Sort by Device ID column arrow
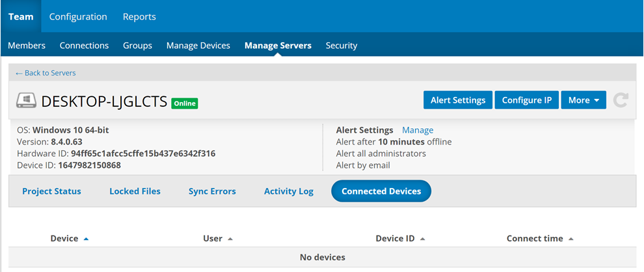The image size is (644, 272). (422, 239)
